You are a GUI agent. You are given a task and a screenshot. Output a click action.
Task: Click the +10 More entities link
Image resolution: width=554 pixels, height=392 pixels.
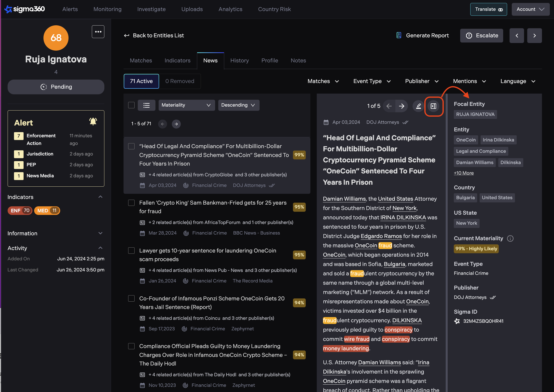464,173
